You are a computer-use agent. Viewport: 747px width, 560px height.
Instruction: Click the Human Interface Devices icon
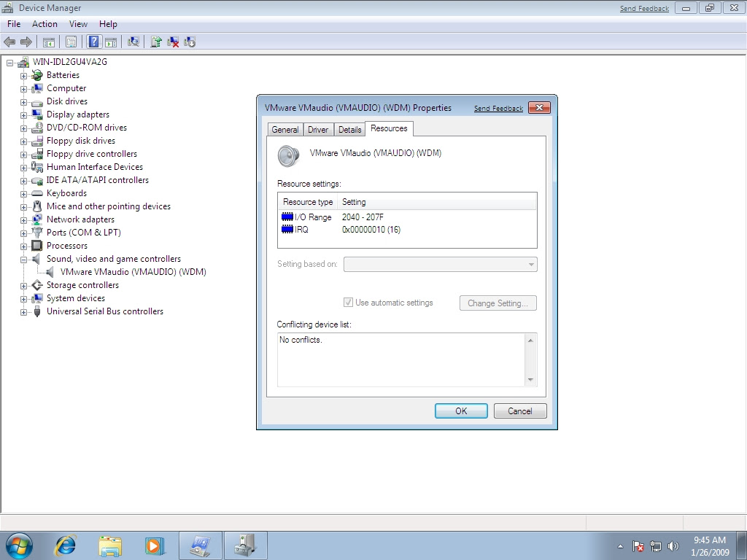pos(37,167)
